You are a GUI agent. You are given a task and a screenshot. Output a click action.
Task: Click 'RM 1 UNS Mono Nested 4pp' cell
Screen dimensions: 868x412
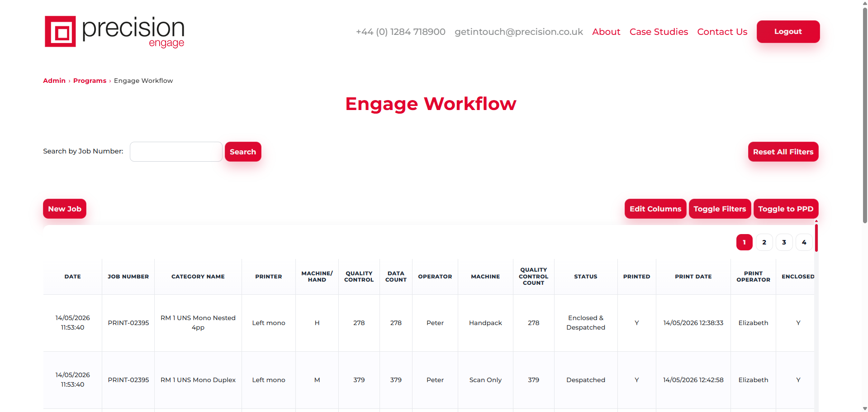(198, 323)
